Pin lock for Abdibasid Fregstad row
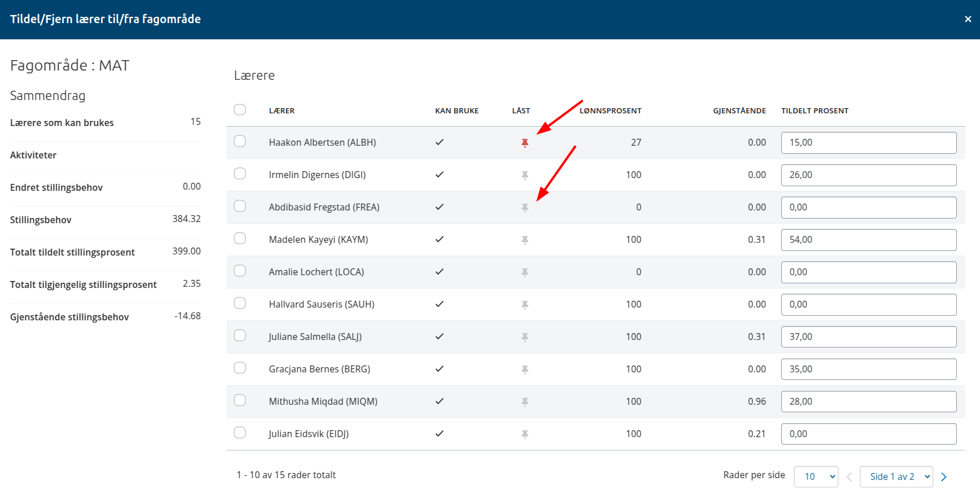The image size is (980, 499). pos(525,208)
